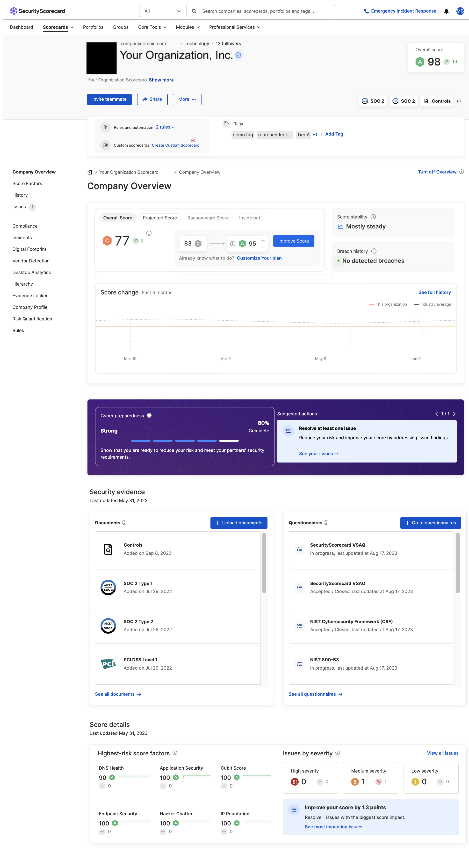Viewport: 469px width, 868px height.
Task: Click the Controls document icon in Documents list
Action: point(108,549)
